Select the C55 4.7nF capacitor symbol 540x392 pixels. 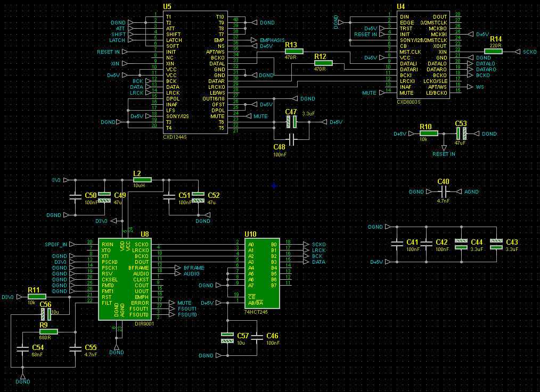(76, 349)
